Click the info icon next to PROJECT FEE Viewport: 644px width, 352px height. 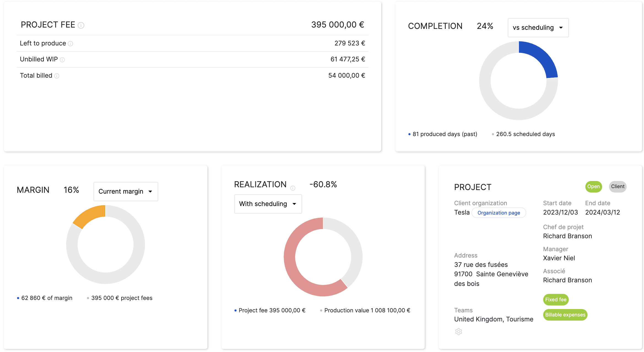pos(81,25)
